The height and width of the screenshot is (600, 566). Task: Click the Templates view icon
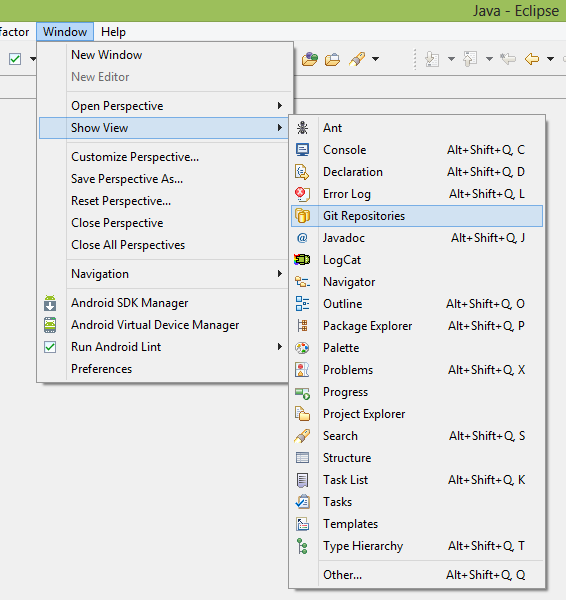302,524
